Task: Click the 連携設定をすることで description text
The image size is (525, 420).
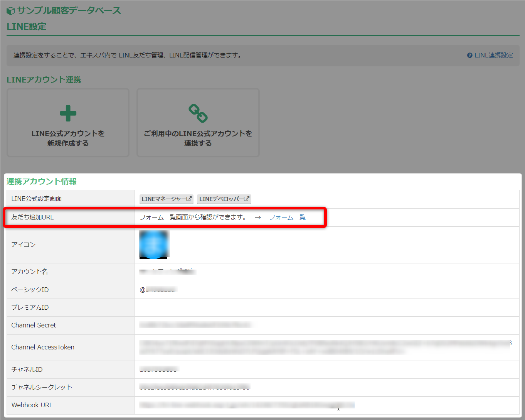Action: 128,55
